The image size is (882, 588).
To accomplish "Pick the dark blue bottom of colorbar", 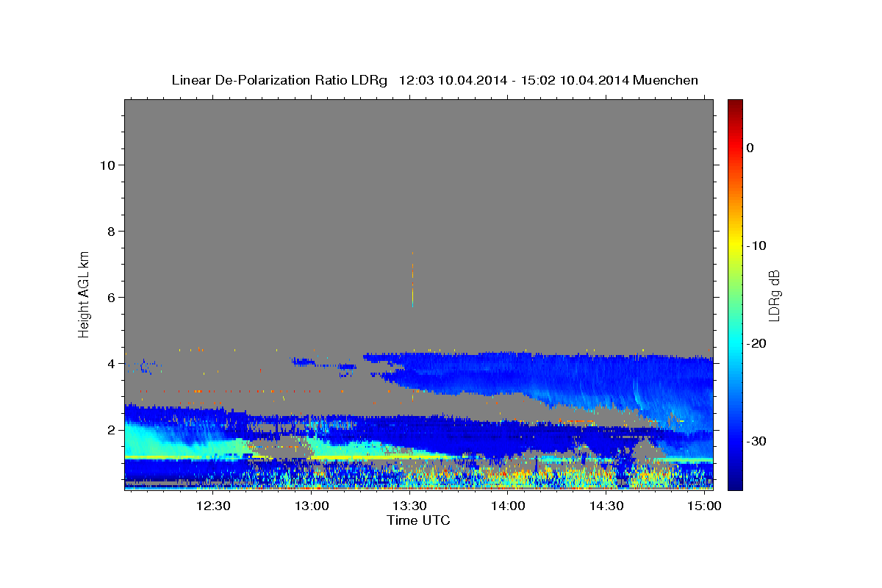I will pyautogui.click(x=735, y=481).
